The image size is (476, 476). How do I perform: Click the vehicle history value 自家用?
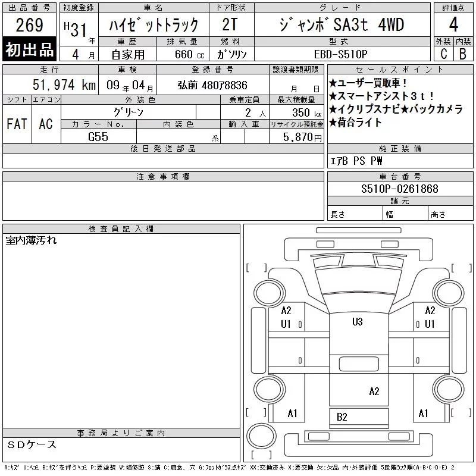coord(128,54)
